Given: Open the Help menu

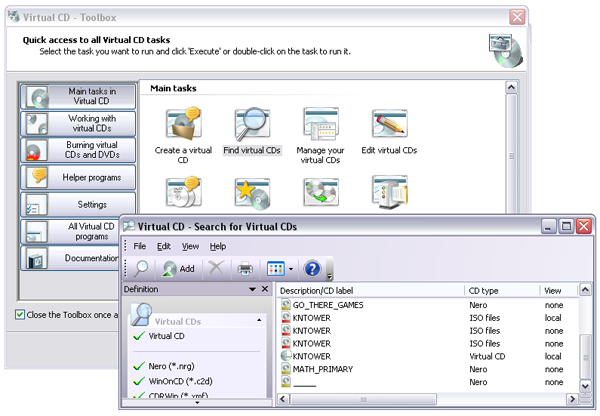Looking at the screenshot, I should click(x=218, y=246).
